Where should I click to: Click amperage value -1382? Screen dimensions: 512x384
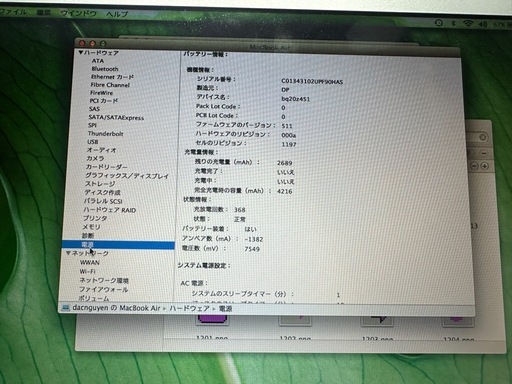[x=254, y=239]
